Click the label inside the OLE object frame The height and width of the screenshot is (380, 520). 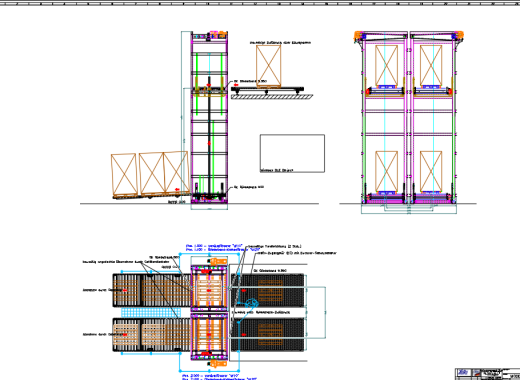pyautogui.click(x=276, y=170)
